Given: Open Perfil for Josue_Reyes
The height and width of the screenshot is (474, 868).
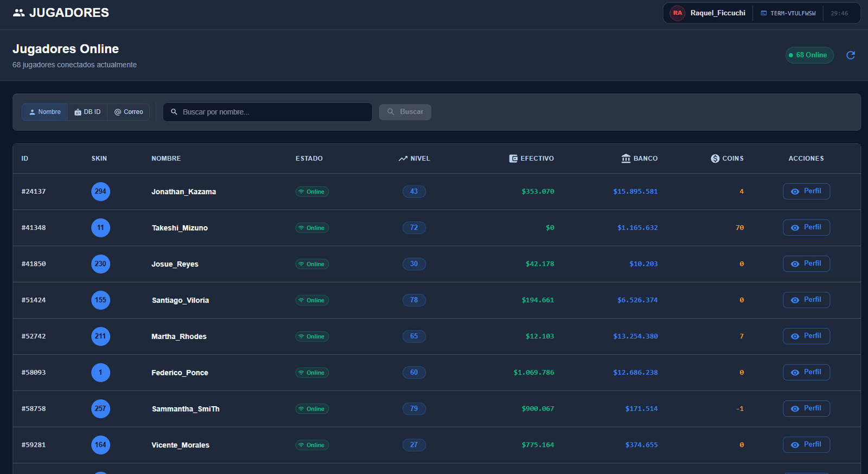Looking at the screenshot, I should coord(806,264).
